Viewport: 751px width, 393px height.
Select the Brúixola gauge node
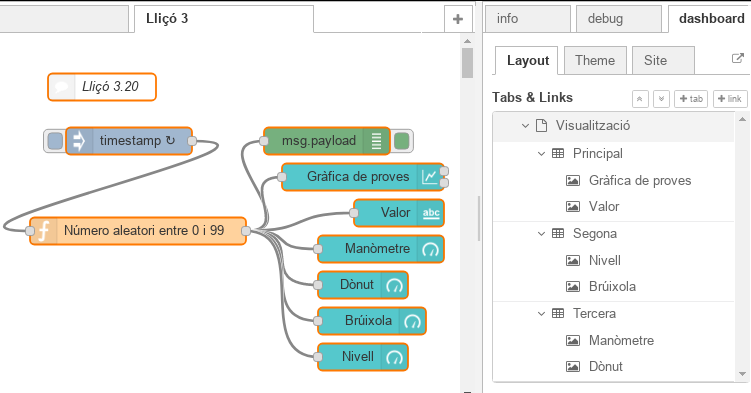point(372,321)
